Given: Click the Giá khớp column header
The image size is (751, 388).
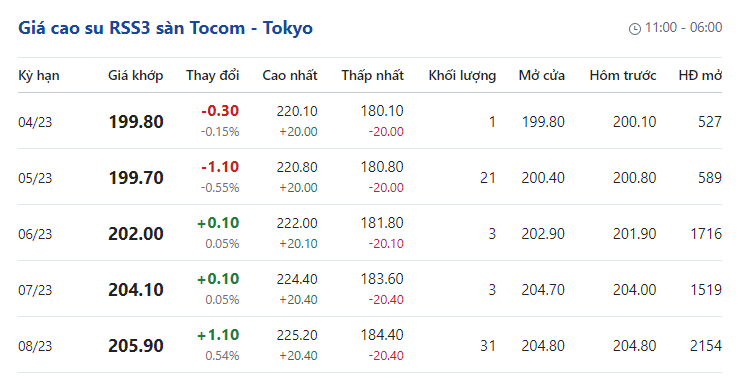Looking at the screenshot, I should tap(136, 76).
